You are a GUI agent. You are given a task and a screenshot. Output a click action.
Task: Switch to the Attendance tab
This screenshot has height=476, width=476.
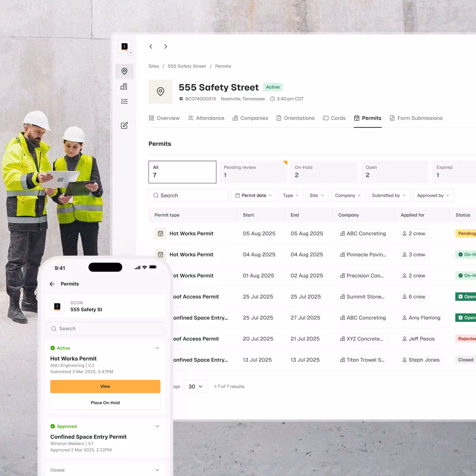coord(206,118)
